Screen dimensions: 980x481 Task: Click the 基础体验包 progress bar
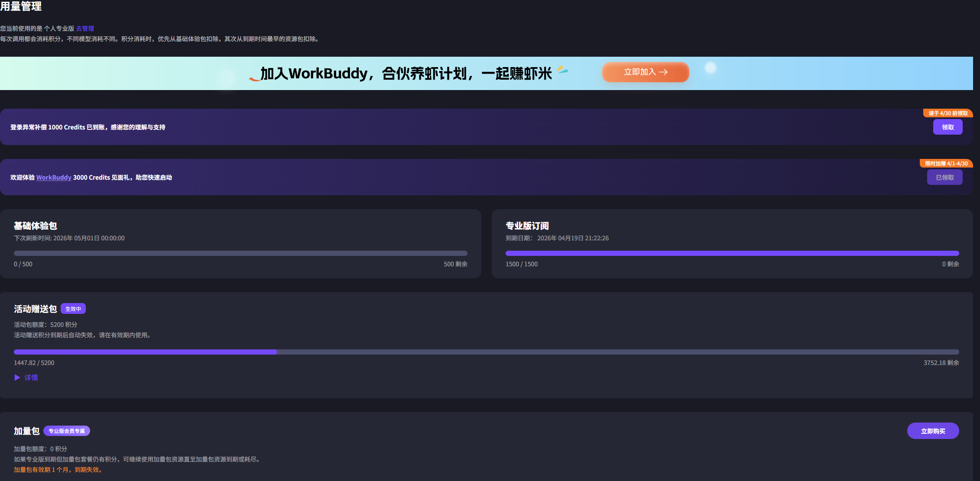click(240, 253)
